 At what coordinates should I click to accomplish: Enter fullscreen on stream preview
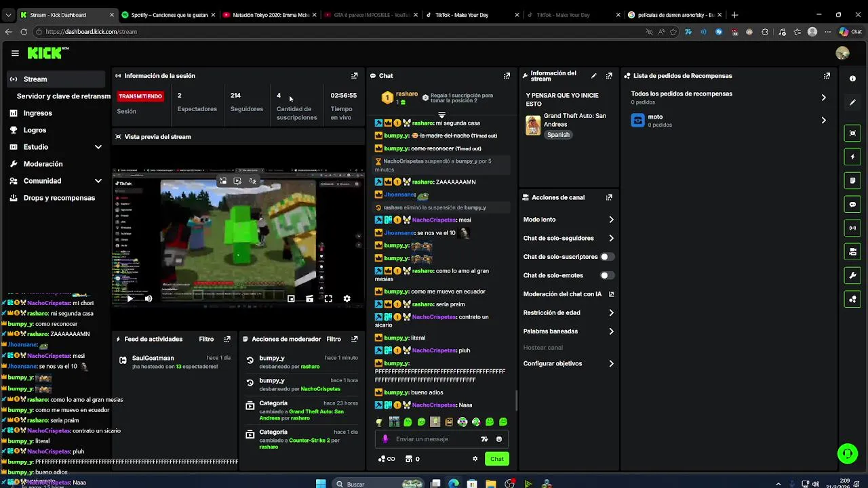click(328, 298)
